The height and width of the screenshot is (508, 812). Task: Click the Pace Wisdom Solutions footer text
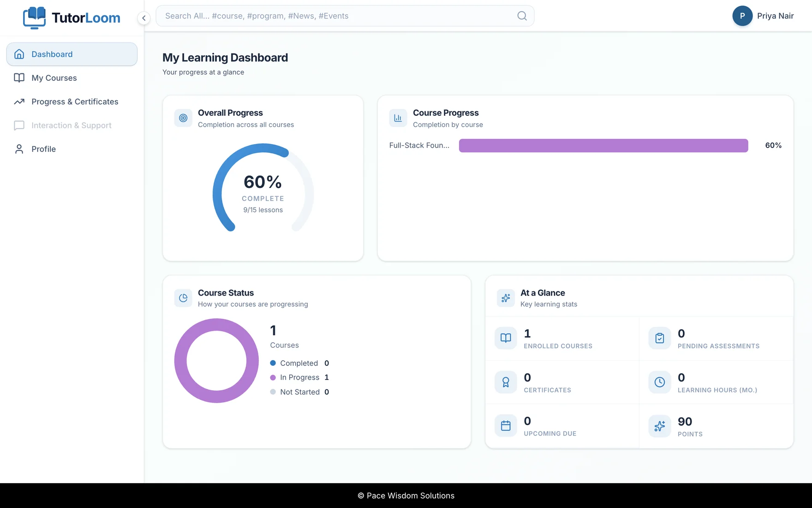coord(406,496)
